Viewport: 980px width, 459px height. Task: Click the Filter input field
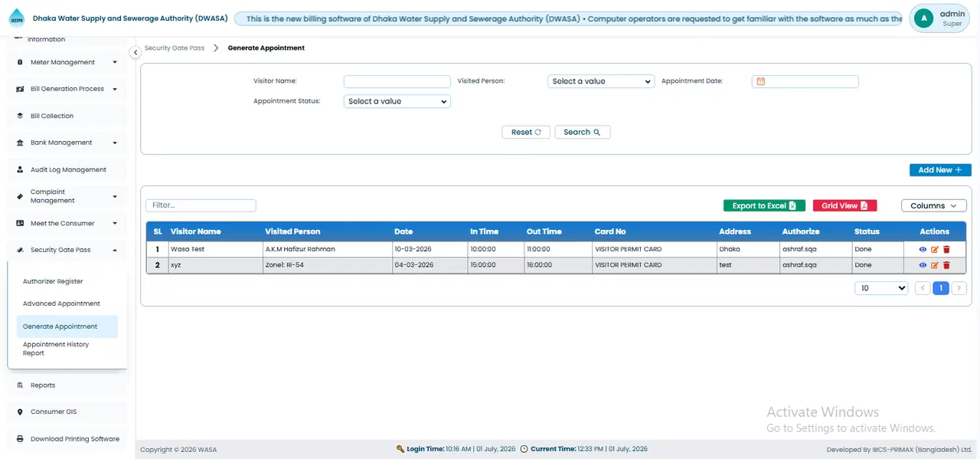201,205
